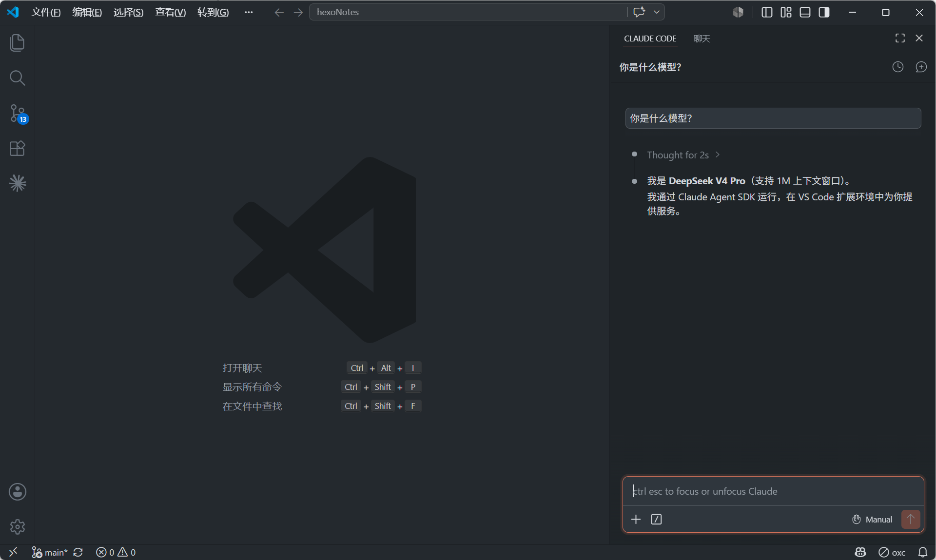Click the hexoNotes command center search box

[x=468, y=12]
